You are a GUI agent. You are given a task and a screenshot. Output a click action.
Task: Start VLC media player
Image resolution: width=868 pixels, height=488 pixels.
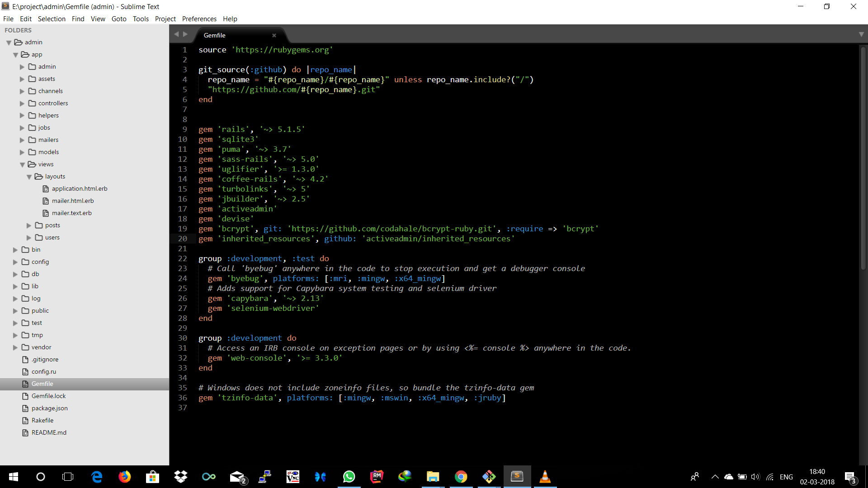click(x=545, y=477)
